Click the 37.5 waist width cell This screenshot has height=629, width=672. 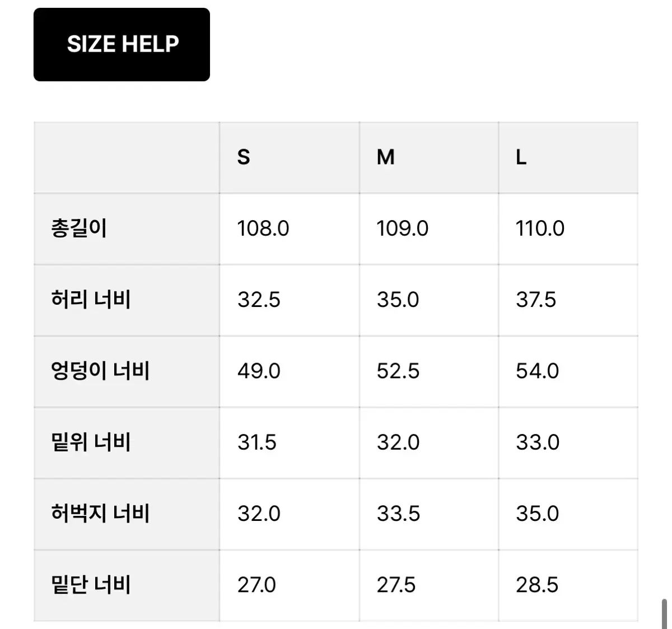[x=536, y=300]
